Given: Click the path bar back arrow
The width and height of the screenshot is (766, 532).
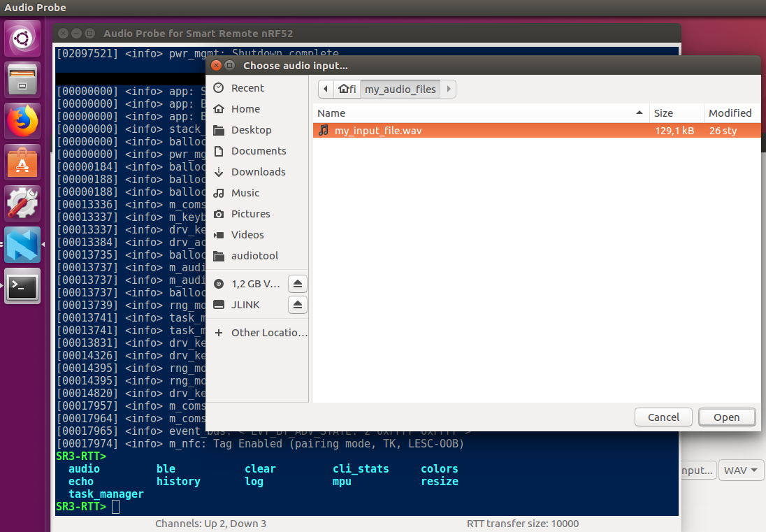Looking at the screenshot, I should 326,89.
